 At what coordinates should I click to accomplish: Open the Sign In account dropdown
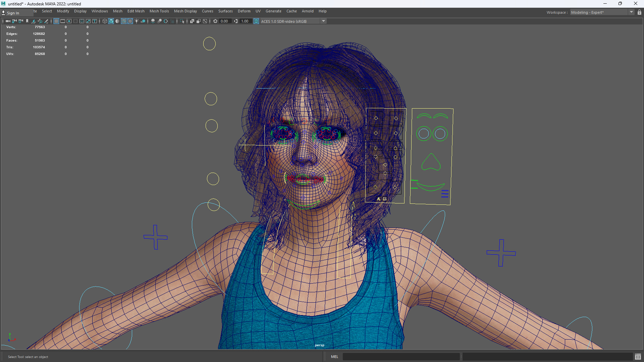(13, 13)
